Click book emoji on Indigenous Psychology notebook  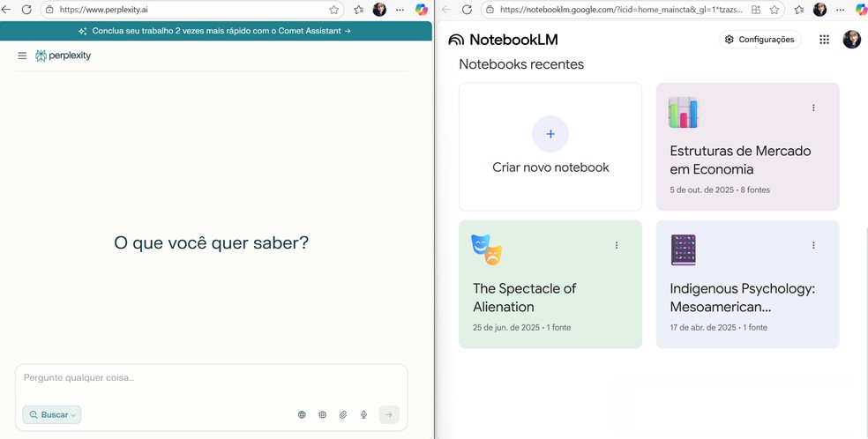pyautogui.click(x=683, y=249)
